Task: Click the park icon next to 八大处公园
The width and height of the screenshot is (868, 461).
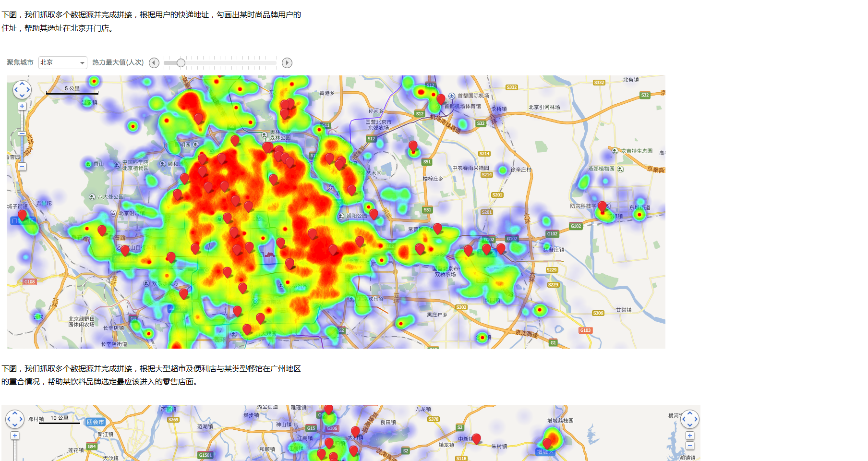Action: (x=92, y=197)
